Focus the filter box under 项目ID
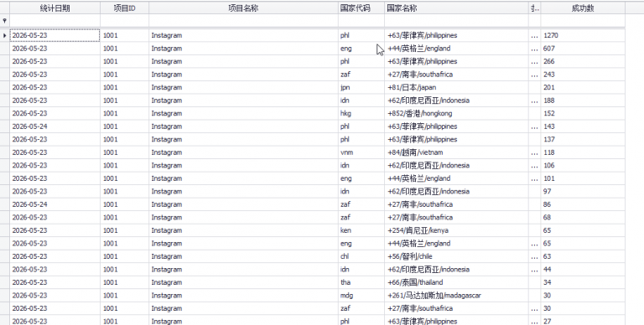 pyautogui.click(x=124, y=20)
